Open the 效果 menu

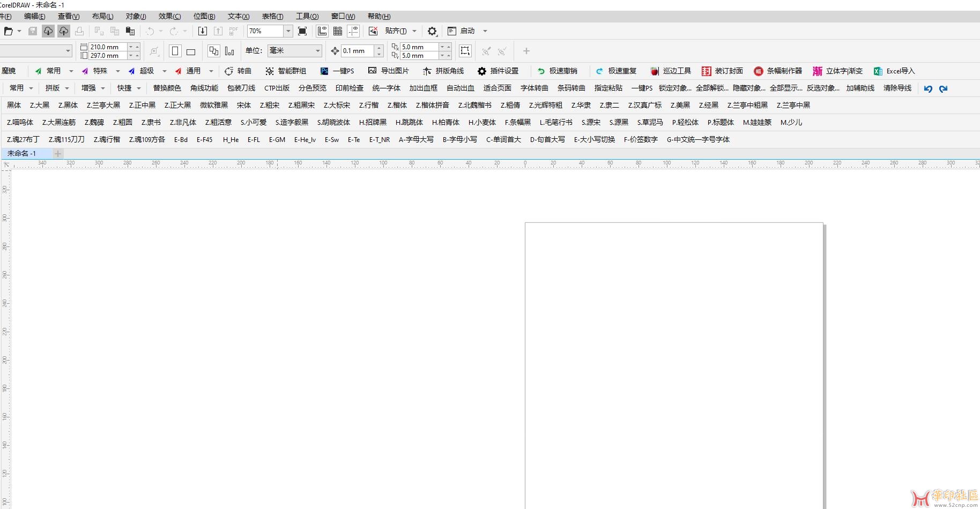point(169,16)
